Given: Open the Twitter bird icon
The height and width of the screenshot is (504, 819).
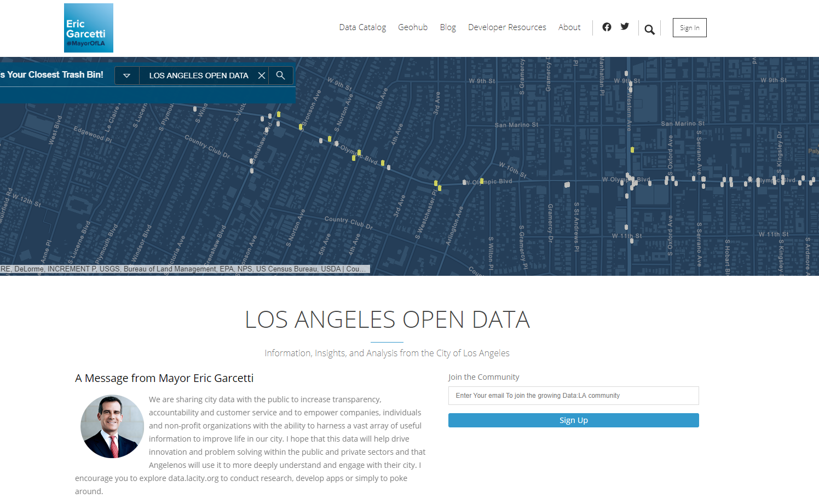Looking at the screenshot, I should click(625, 26).
